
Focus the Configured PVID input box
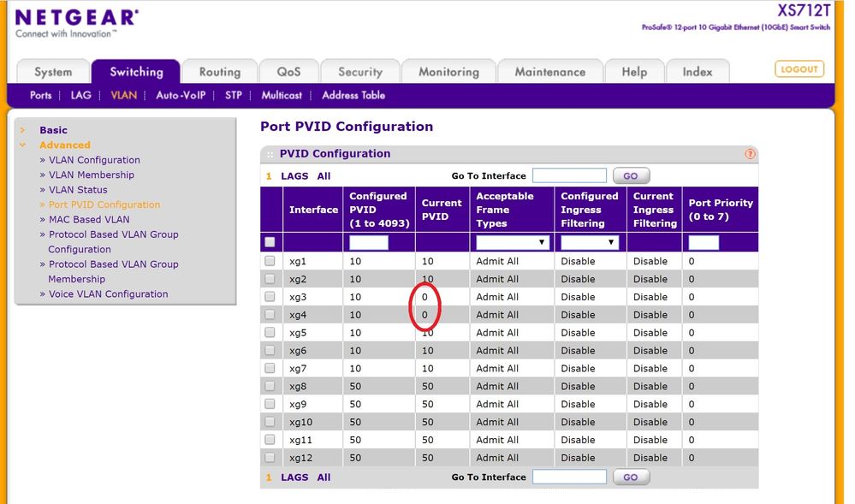369,242
